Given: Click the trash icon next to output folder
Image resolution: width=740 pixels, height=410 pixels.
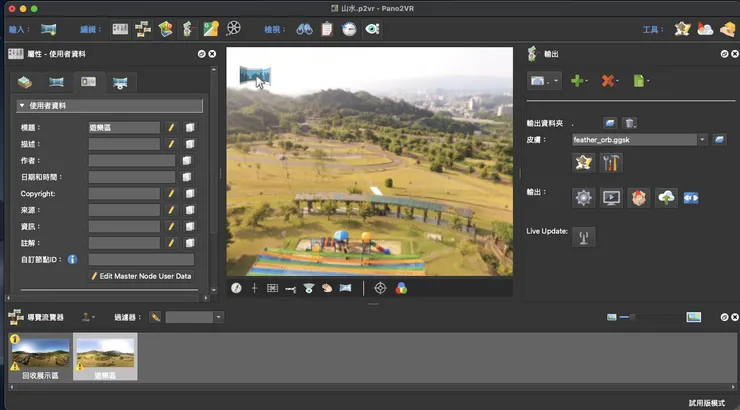Looking at the screenshot, I should tap(630, 123).
